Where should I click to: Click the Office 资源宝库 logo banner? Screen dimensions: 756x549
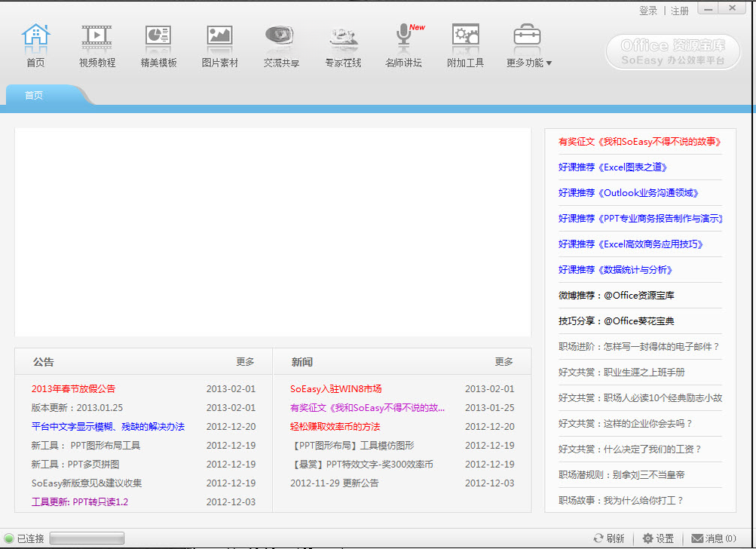click(672, 52)
